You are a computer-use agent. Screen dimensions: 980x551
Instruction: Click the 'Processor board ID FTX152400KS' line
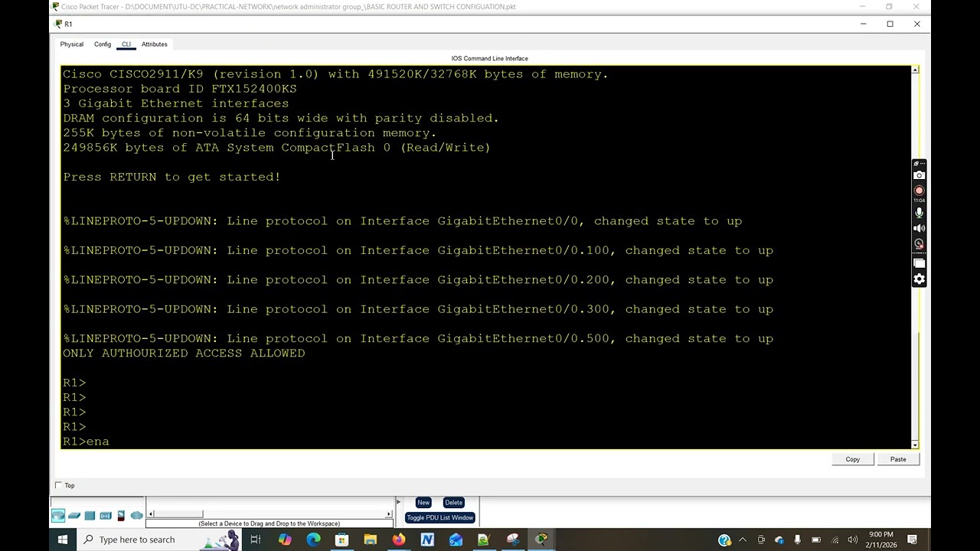coord(180,89)
